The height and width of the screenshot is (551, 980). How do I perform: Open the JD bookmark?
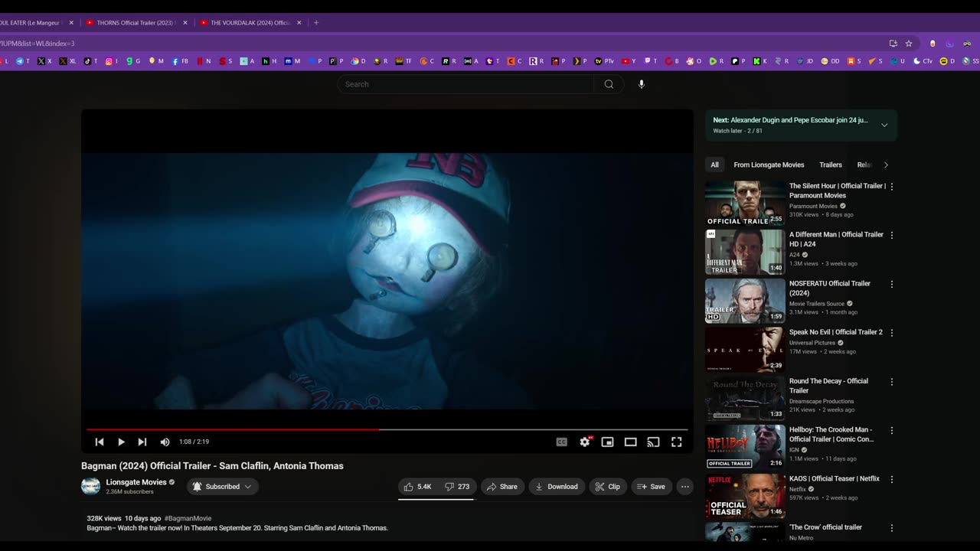pos(806,61)
